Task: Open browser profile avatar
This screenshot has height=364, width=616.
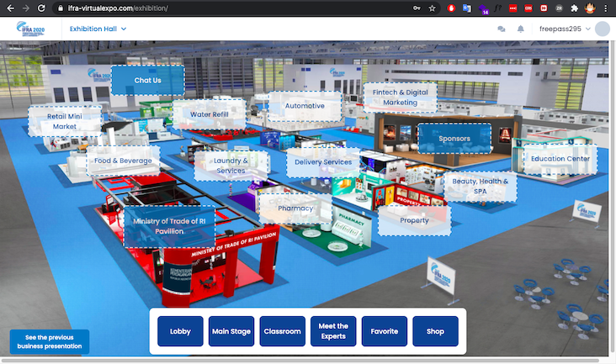Action: tap(590, 8)
